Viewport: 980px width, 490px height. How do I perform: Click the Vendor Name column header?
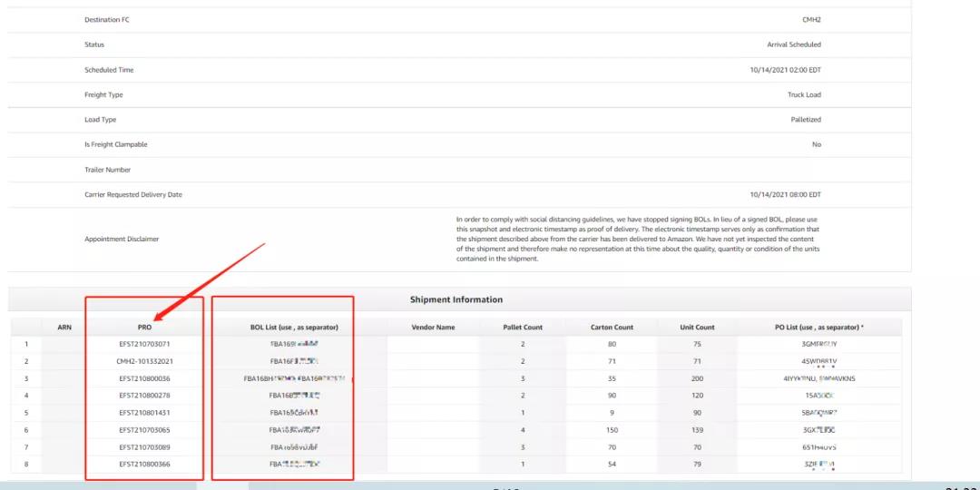433,327
